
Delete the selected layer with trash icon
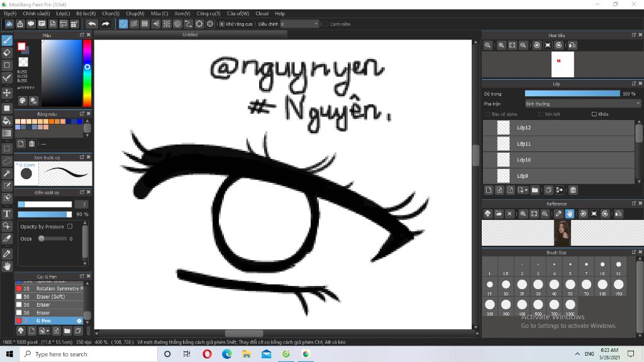click(x=573, y=190)
